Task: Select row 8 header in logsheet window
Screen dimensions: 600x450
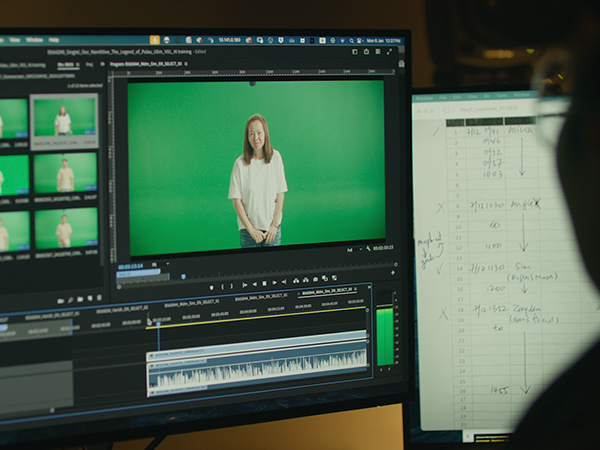Action: click(x=457, y=205)
